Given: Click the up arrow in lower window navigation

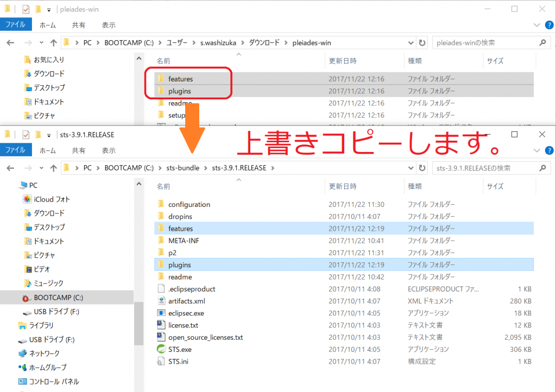Looking at the screenshot, I should pyautogui.click(x=53, y=168).
